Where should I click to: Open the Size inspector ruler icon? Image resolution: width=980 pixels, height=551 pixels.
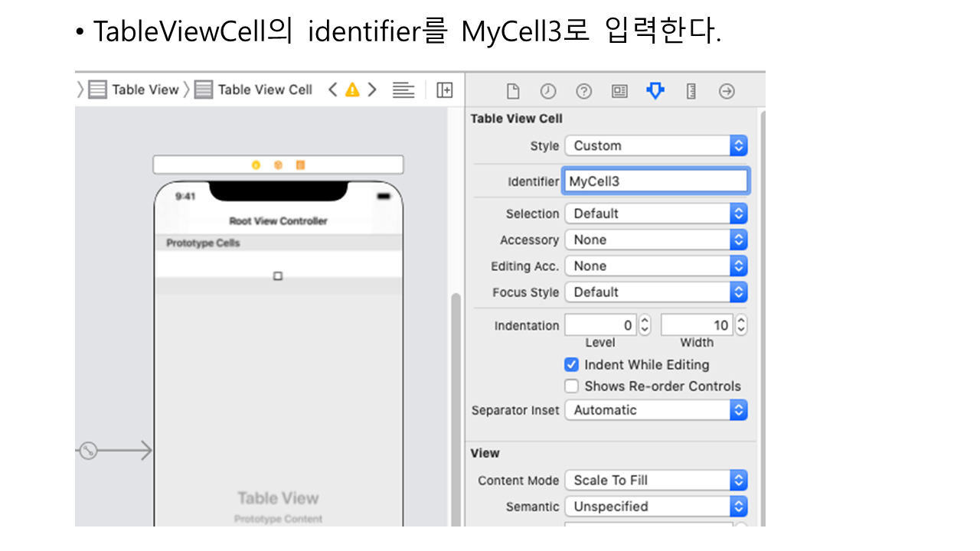pyautogui.click(x=691, y=91)
